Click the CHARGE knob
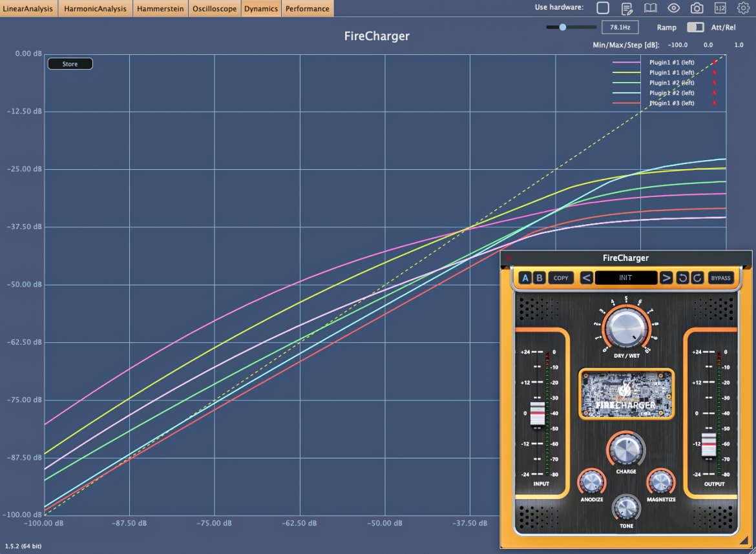This screenshot has width=756, height=554. tap(625, 450)
